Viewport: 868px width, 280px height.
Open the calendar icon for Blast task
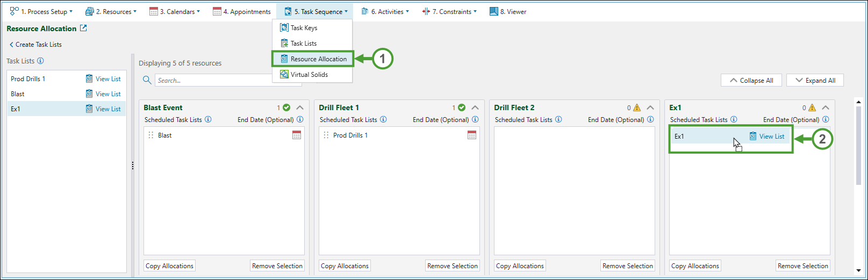[297, 135]
